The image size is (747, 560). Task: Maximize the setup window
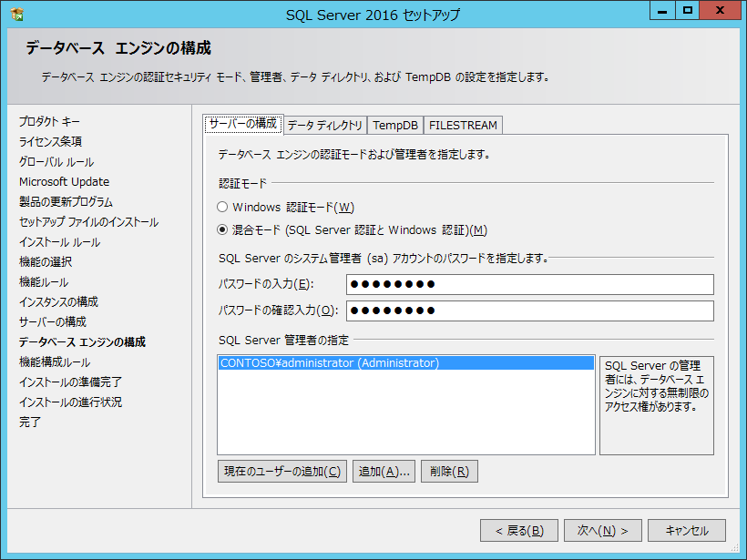[688, 10]
